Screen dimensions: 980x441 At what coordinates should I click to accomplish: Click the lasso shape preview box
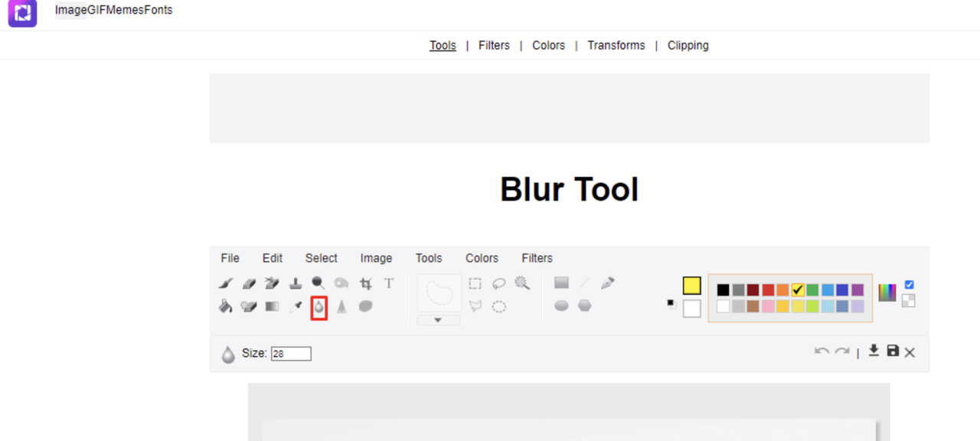(x=439, y=293)
